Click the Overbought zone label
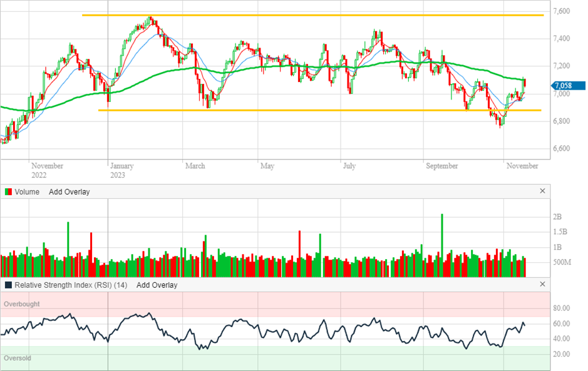Screen dimensions: 588x371 pyautogui.click(x=21, y=304)
